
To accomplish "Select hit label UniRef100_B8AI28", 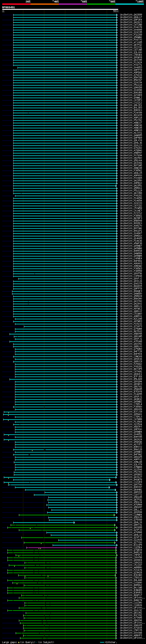I will (131, 450).
